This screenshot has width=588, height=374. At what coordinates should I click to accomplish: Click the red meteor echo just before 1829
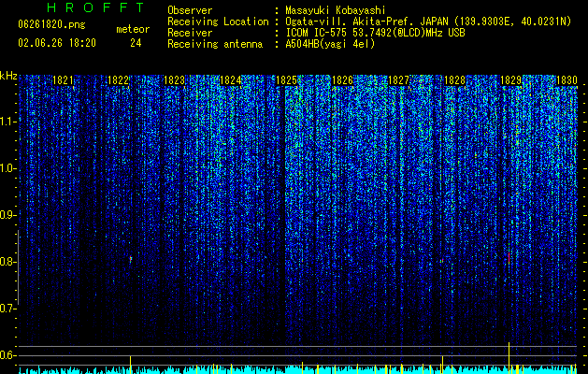click(x=509, y=258)
